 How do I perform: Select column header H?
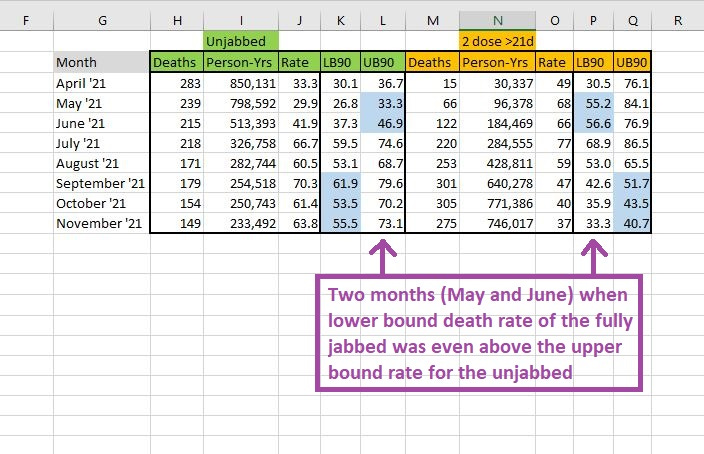177,21
